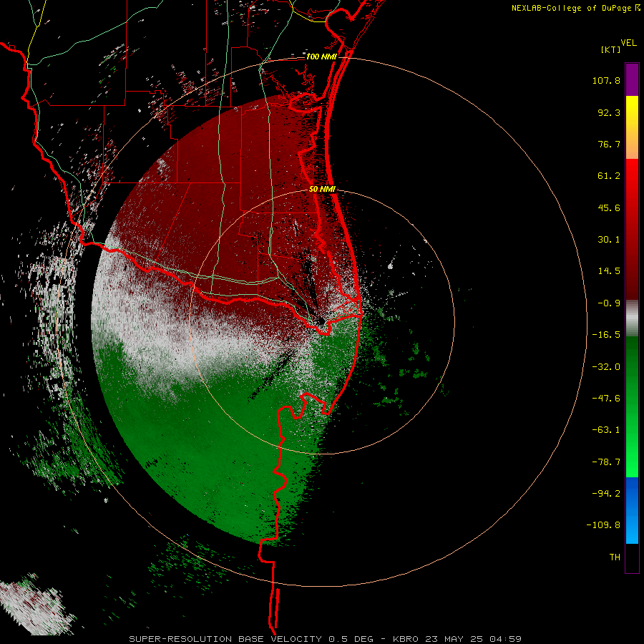Screen dimensions: 644x644
Task: Click the -47.6 legend value
Action: 606,399
